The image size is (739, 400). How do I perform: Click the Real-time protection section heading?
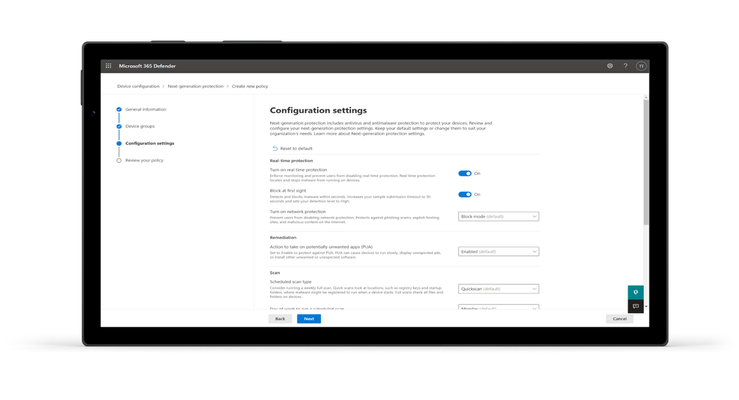tap(291, 161)
